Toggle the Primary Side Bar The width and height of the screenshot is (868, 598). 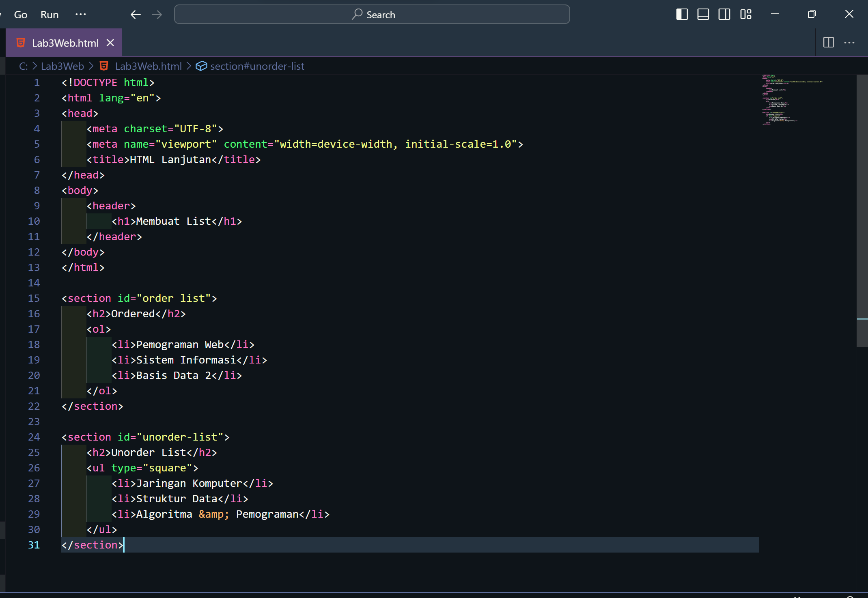[x=681, y=14]
